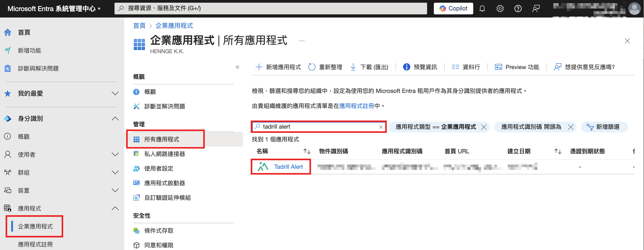Open 概觀 in the blade menu
Screen dimensions: 644x250
150,92
